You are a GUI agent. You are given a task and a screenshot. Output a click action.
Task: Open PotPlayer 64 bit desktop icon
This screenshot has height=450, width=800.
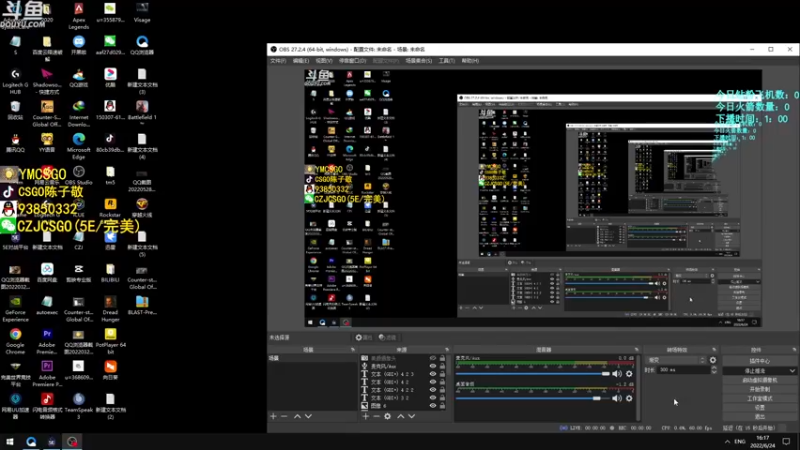pyautogui.click(x=110, y=341)
